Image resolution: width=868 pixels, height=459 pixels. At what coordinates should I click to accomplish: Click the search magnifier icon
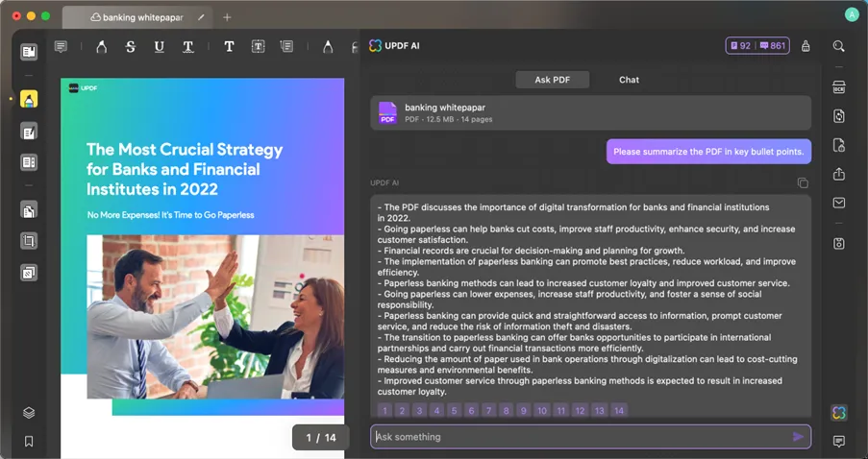coord(839,46)
